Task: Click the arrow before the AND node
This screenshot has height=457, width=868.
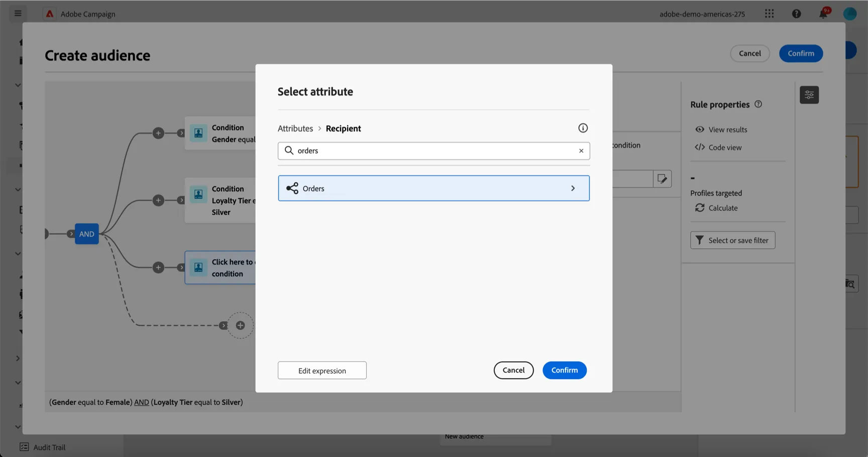Action: click(x=71, y=234)
